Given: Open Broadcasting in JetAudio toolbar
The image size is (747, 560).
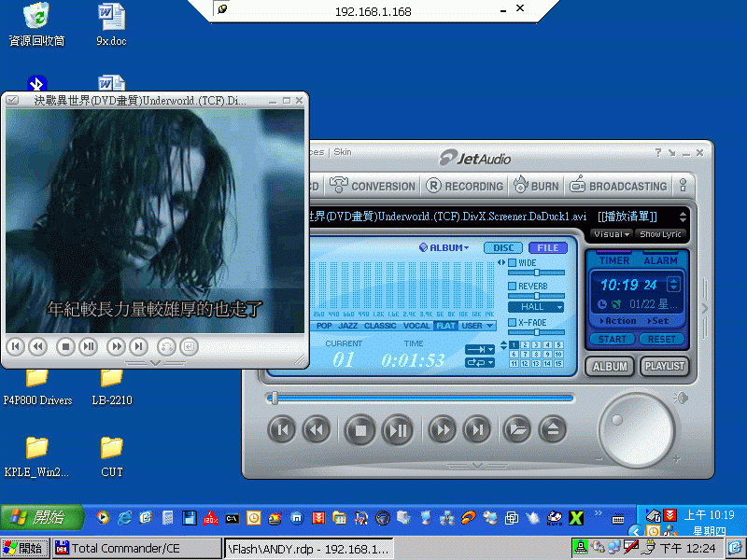Looking at the screenshot, I should 618,186.
